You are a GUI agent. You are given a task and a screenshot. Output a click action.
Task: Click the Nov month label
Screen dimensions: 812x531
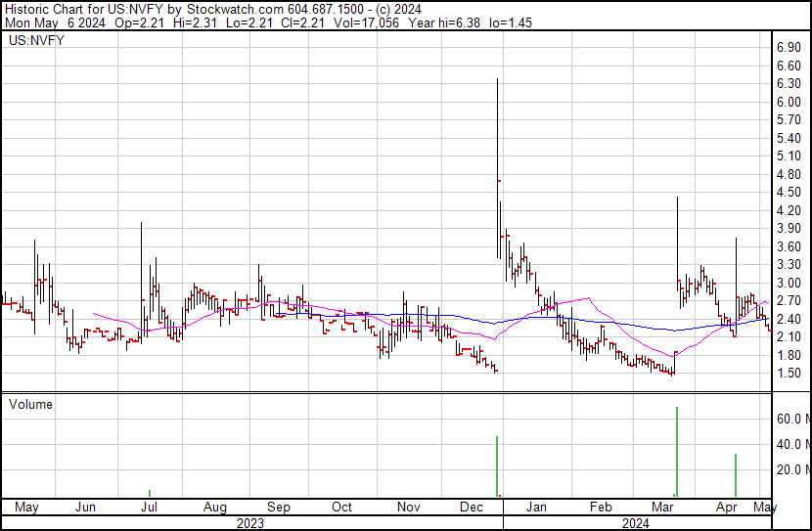click(409, 508)
